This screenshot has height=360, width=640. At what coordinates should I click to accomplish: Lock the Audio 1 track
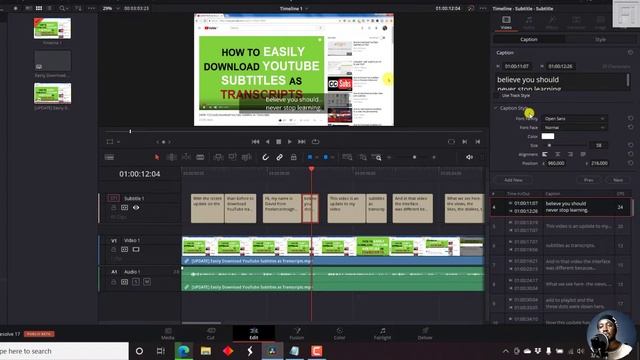[x=113, y=282]
